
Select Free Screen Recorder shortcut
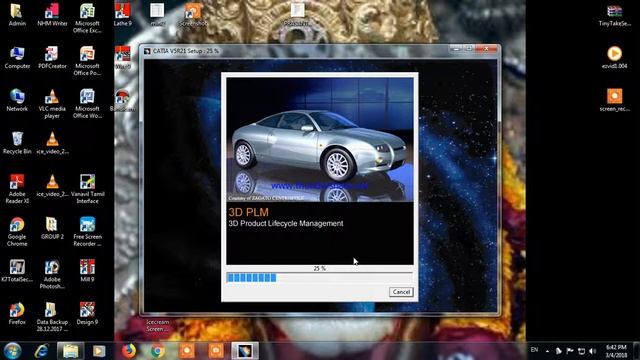tap(87, 231)
